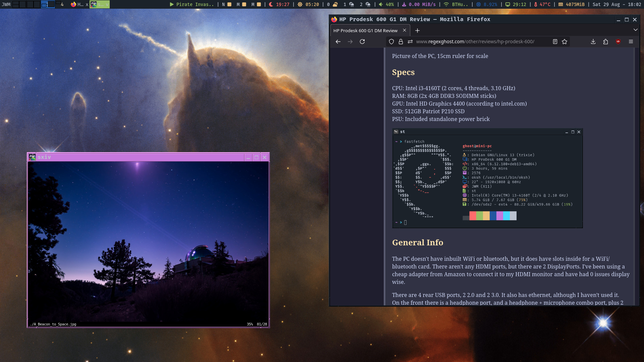Click the uBlock Origin icon
Viewport: 644px width, 362px height.
tap(618, 42)
